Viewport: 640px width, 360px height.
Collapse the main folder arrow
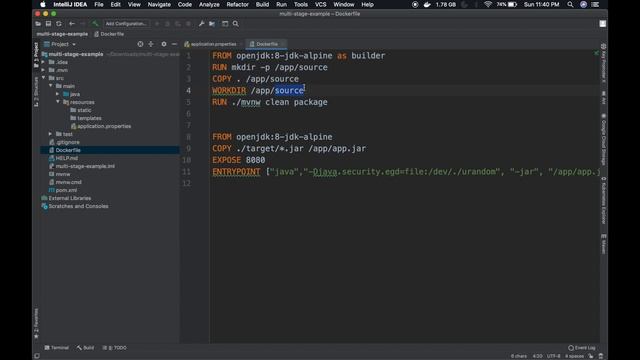(x=51, y=86)
